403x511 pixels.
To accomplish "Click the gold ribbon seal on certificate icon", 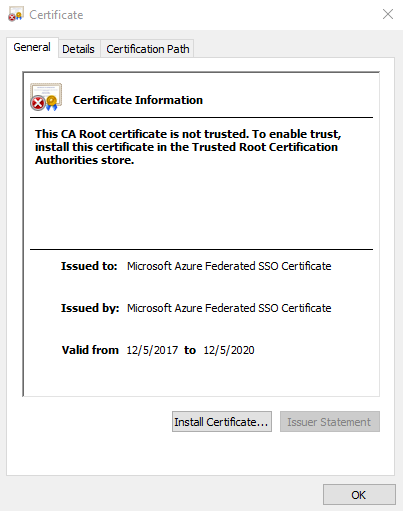I will coord(52,103).
